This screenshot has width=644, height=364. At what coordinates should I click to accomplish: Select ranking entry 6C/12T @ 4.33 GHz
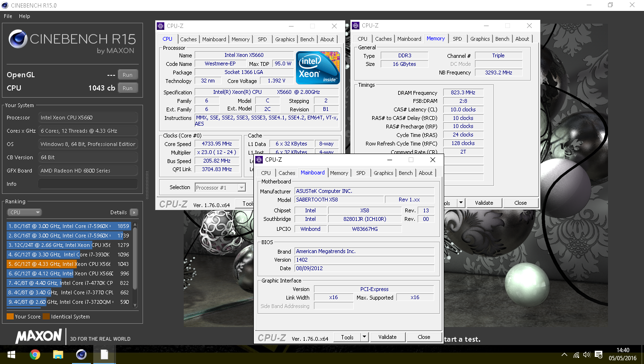(68, 264)
